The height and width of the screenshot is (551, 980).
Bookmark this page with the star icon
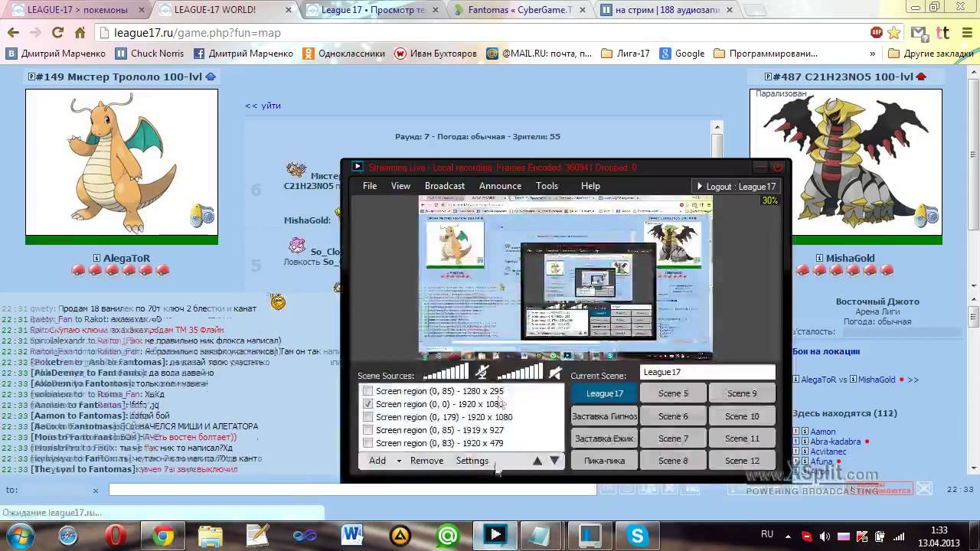[x=893, y=33]
